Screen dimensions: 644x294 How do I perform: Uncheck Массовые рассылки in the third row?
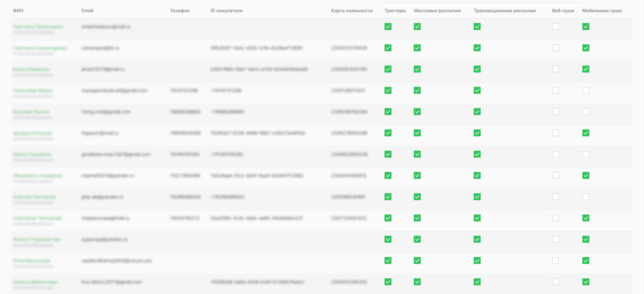417,69
